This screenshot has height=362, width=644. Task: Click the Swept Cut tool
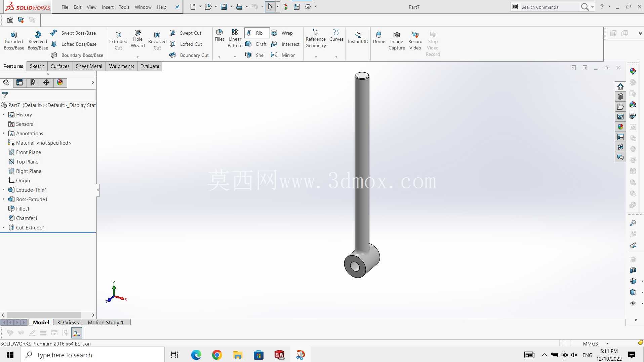click(186, 33)
